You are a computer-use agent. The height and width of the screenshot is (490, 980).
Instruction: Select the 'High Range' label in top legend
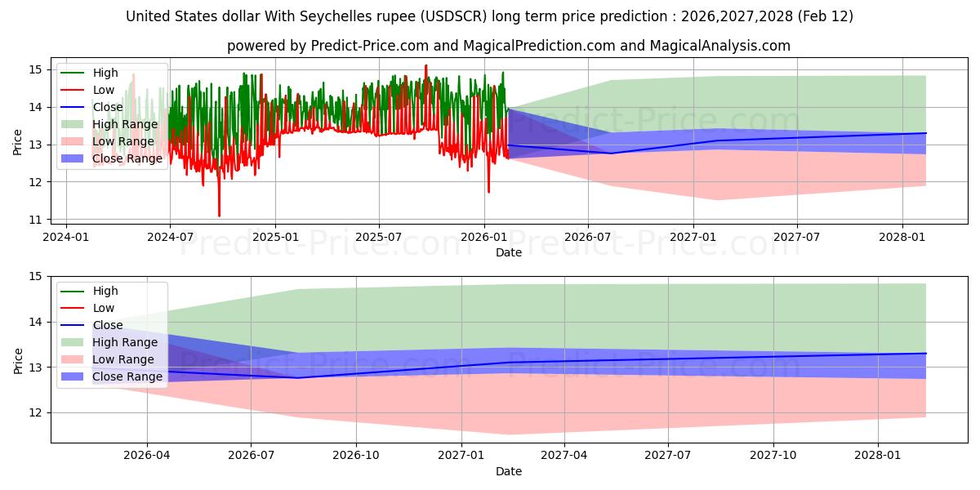(x=125, y=124)
